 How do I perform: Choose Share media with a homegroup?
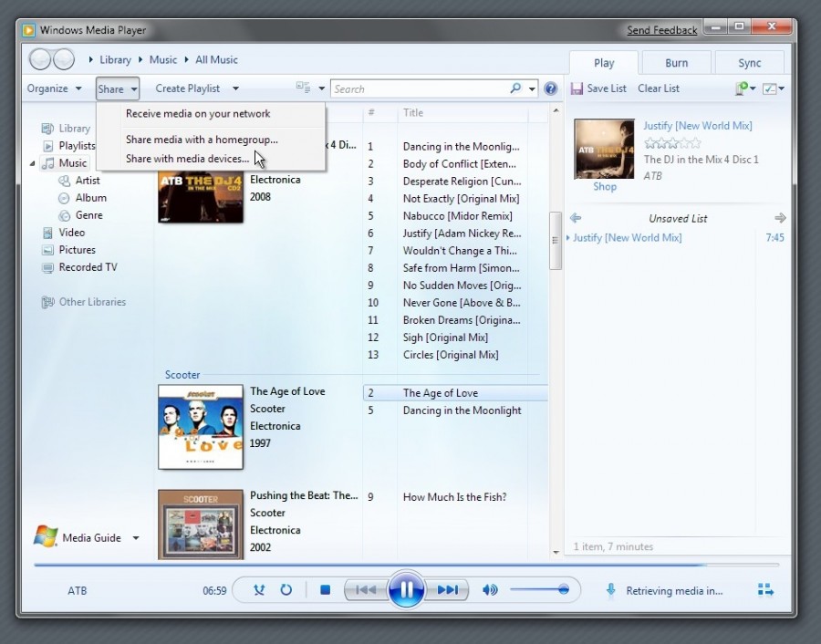[x=202, y=140]
